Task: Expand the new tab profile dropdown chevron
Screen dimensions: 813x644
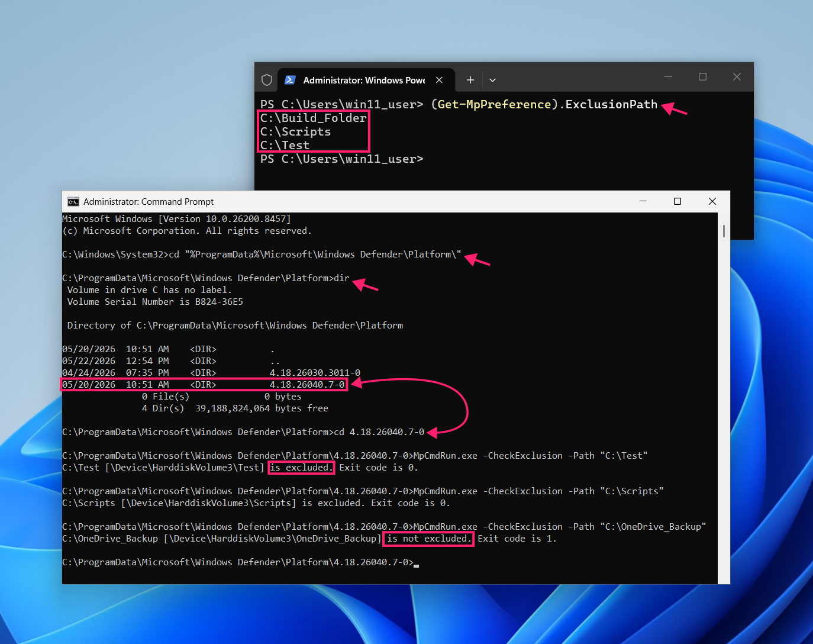Action: [x=492, y=80]
